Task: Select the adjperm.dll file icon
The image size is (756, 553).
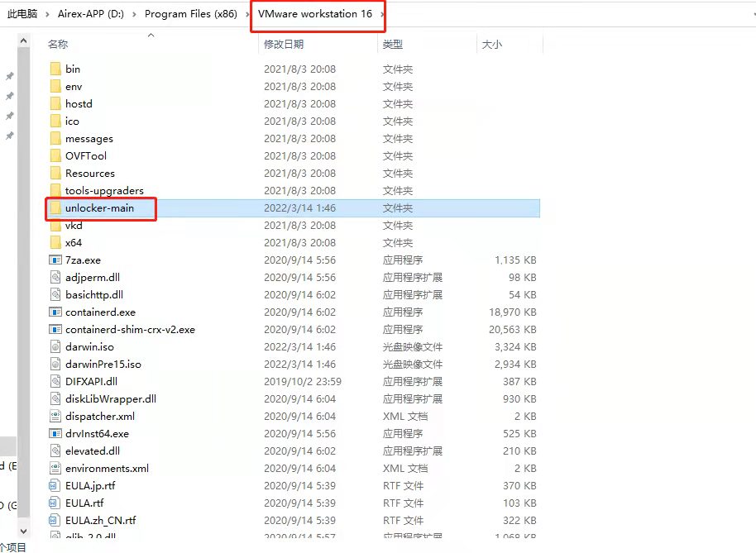Action: (x=55, y=278)
